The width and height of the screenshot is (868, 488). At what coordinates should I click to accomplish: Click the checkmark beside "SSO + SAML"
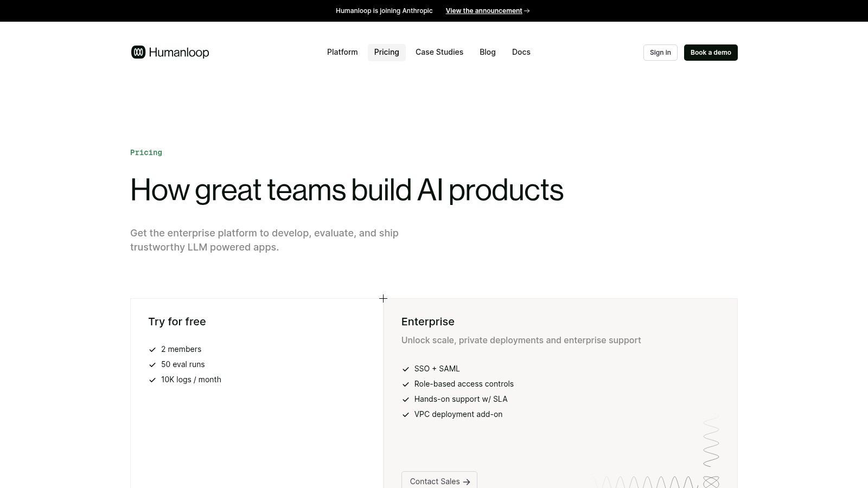(x=406, y=369)
